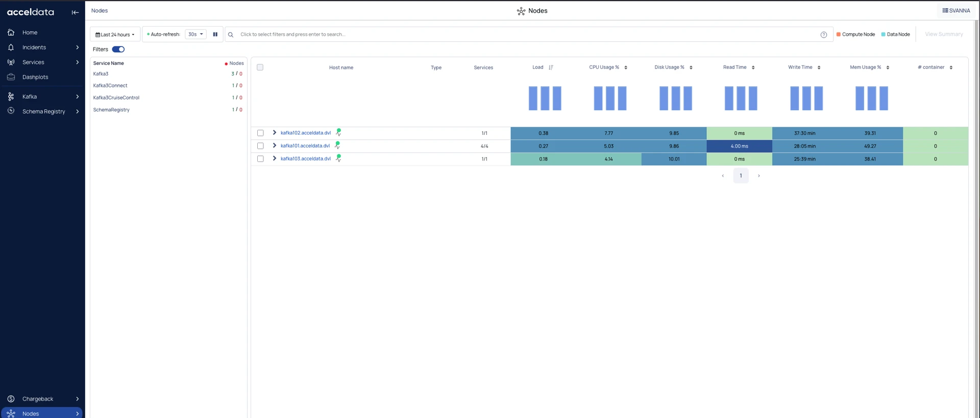Open the Incidents menu in sidebar

[x=34, y=48]
